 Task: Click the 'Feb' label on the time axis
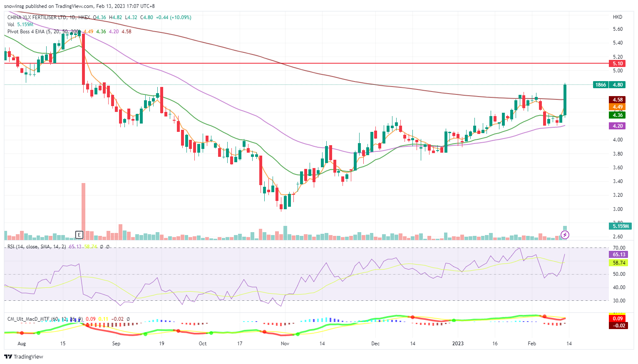pyautogui.click(x=532, y=344)
